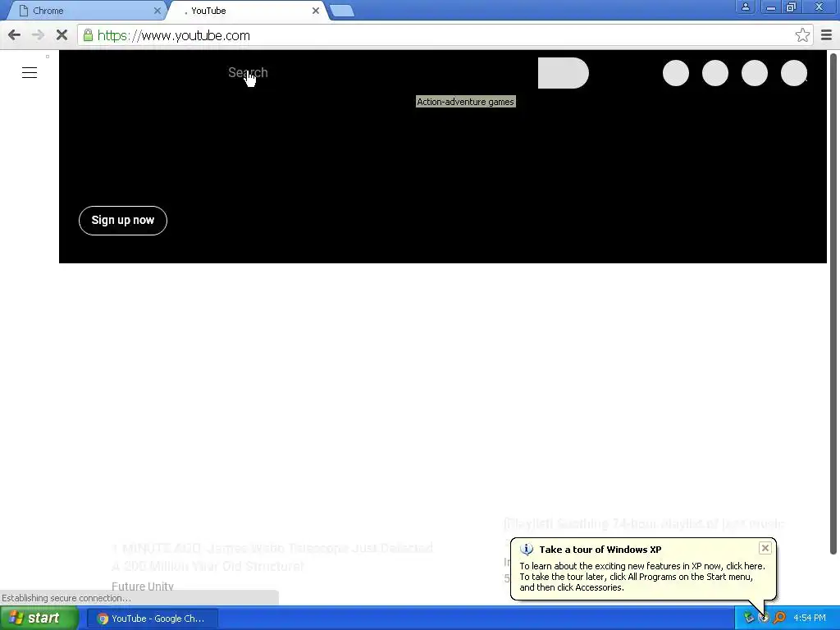Click the grey search button placeholder
The image size is (840, 630).
click(563, 73)
